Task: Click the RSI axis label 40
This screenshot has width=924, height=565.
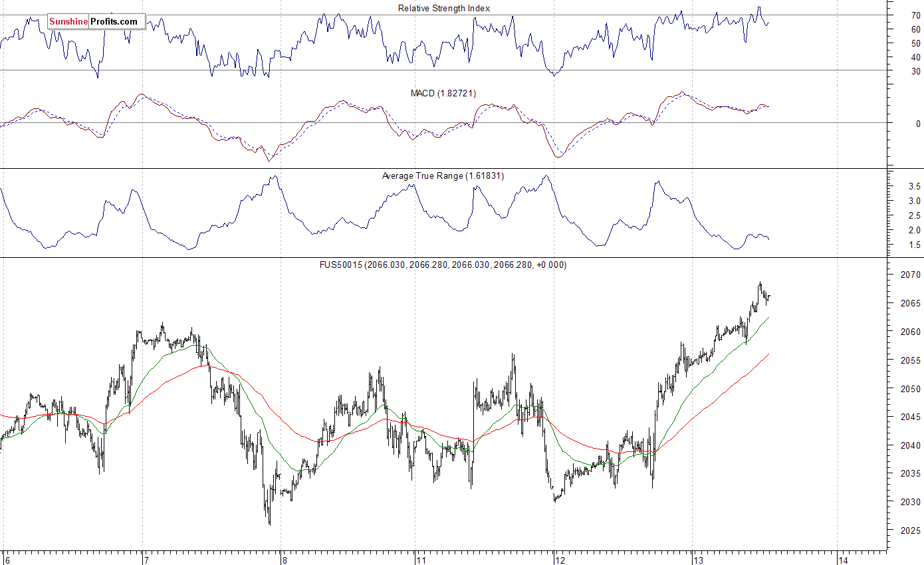Action: click(x=916, y=57)
